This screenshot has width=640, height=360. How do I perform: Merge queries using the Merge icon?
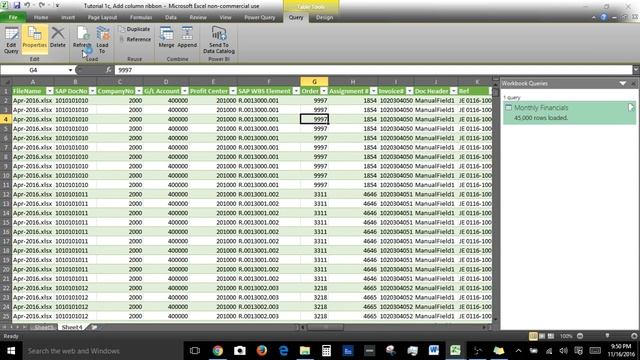pyautogui.click(x=167, y=38)
